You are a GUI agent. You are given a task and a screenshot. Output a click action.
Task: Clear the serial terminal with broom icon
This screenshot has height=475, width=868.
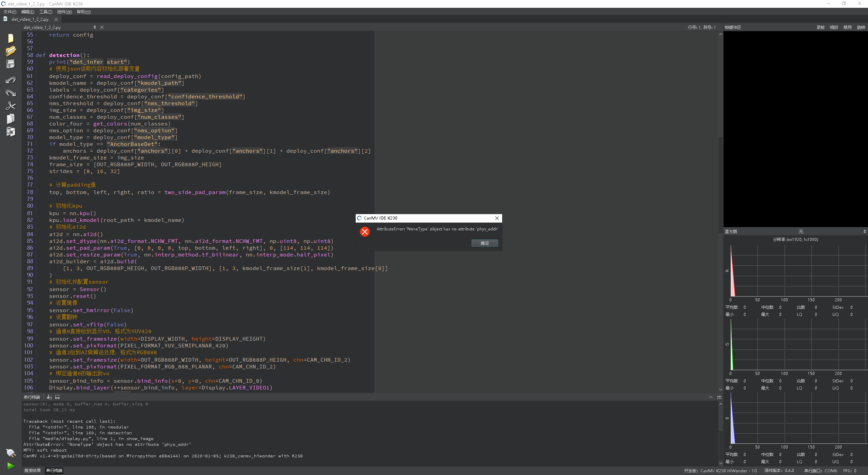(49, 397)
